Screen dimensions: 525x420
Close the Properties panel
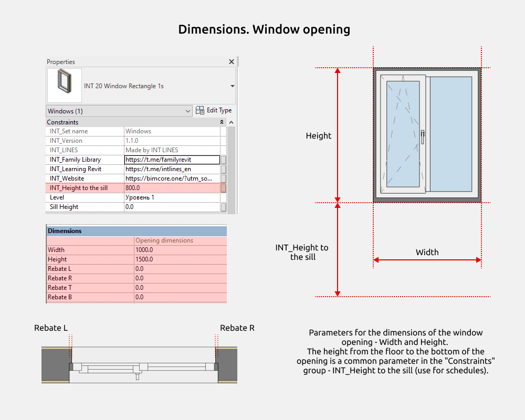232,61
